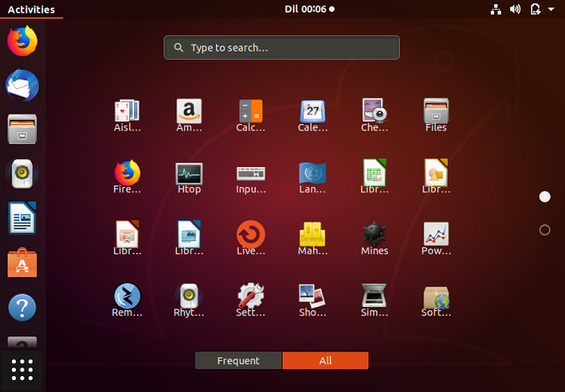The height and width of the screenshot is (392, 565).
Task: Launch the Shotwell photo manager
Action: 313,300
